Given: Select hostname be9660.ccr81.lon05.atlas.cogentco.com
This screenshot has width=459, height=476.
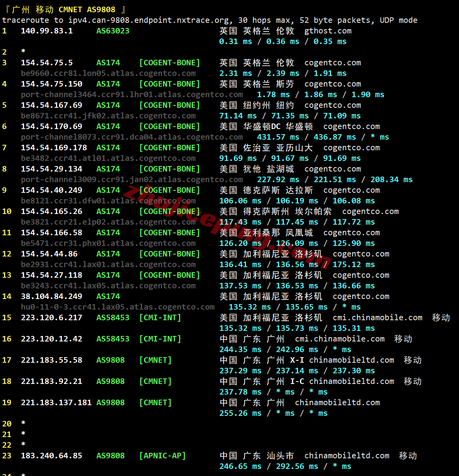Looking at the screenshot, I should pyautogui.click(x=108, y=73).
